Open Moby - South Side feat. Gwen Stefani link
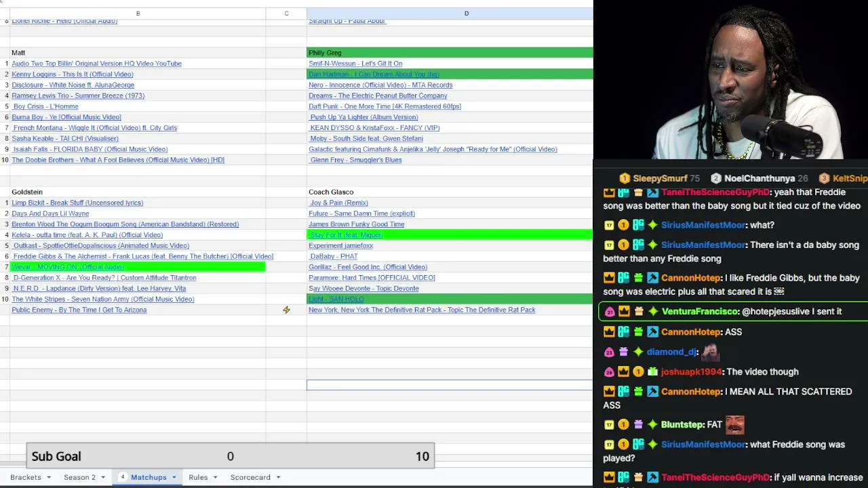This screenshot has height=488, width=868. pyautogui.click(x=366, y=139)
